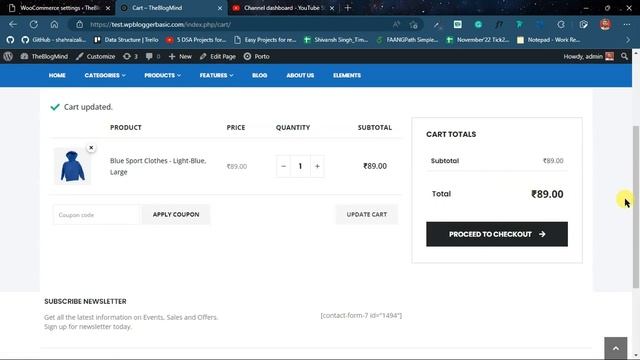Close the WooCommerce settings tab
Image resolution: width=640 pixels, height=360 pixels.
coord(108,8)
